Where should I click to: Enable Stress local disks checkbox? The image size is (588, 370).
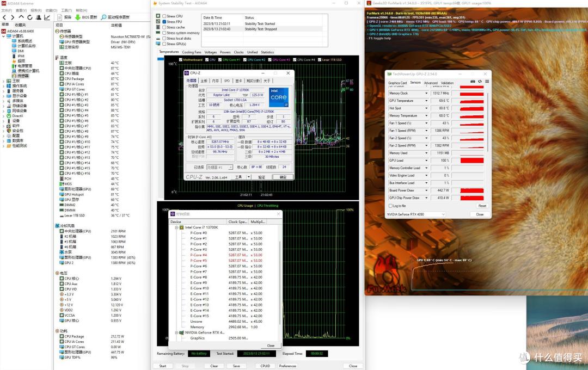pyautogui.click(x=164, y=38)
